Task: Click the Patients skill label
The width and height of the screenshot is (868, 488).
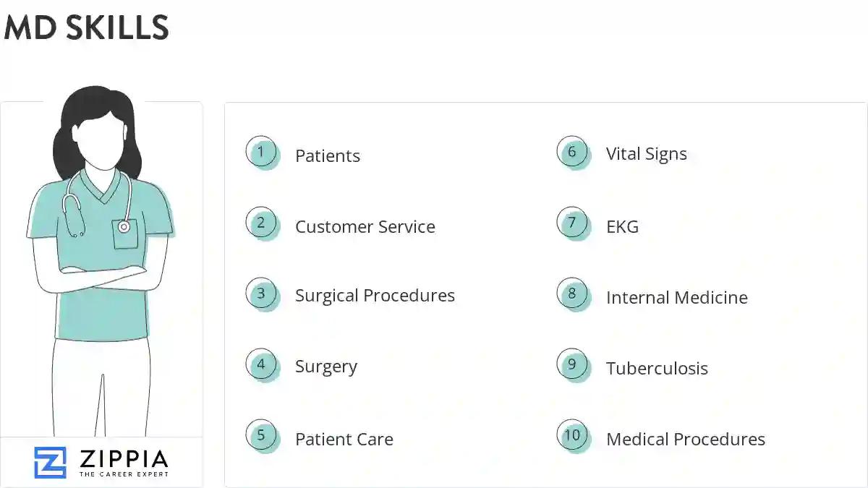Action: pyautogui.click(x=327, y=155)
